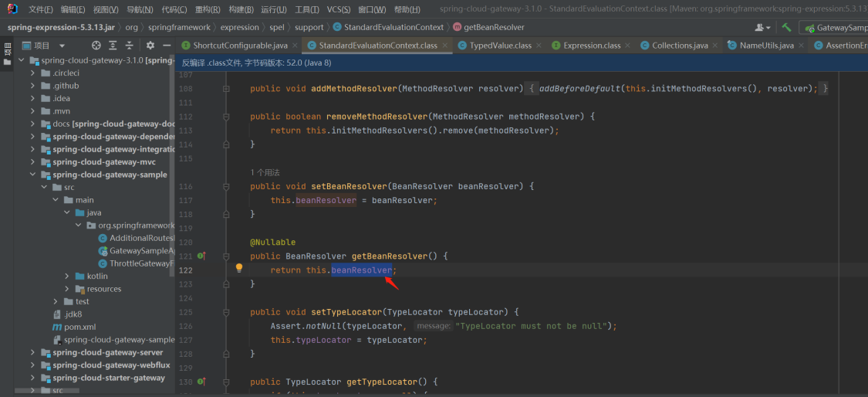Select the .jdk8 file in tree

(x=67, y=314)
